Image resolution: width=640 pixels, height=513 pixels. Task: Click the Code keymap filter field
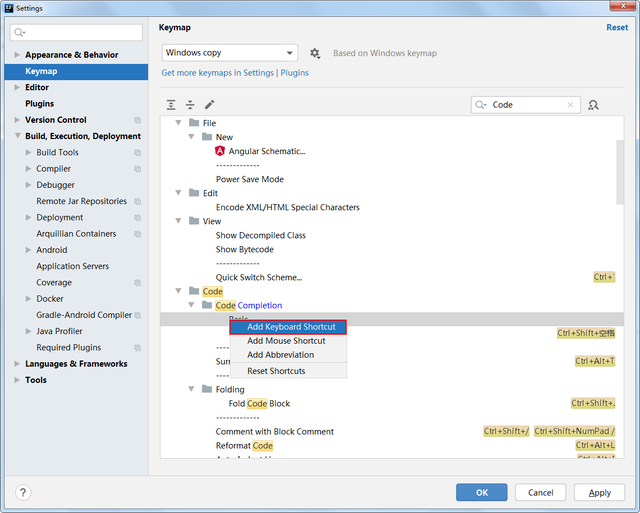525,105
